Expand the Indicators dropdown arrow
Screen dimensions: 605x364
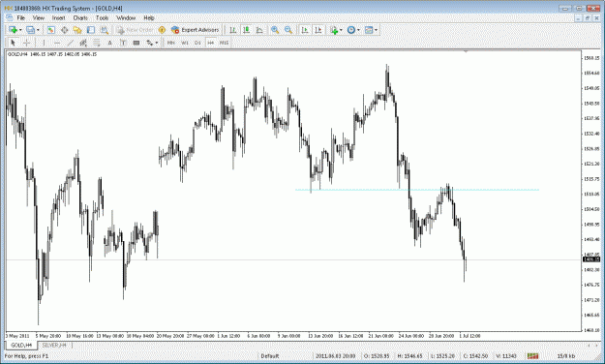coord(341,30)
